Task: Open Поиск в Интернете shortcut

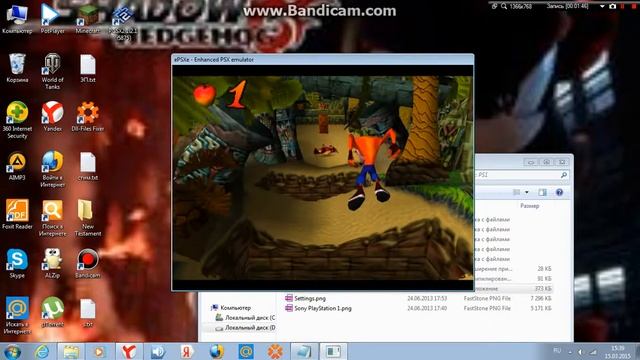Action: (x=52, y=218)
